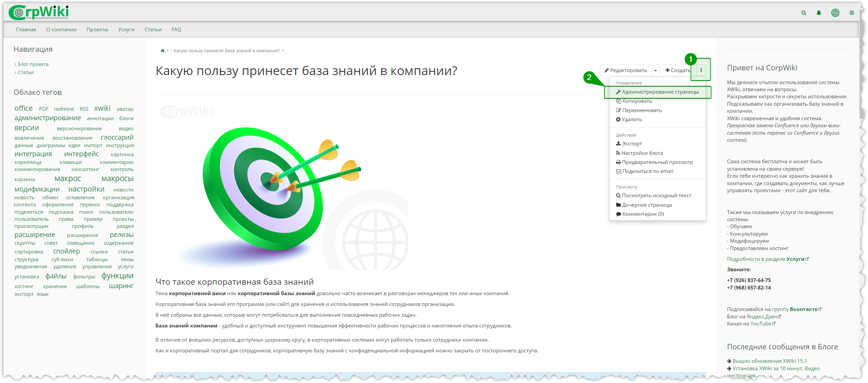
Task: Click the home breadcrumb icon
Action: [161, 51]
